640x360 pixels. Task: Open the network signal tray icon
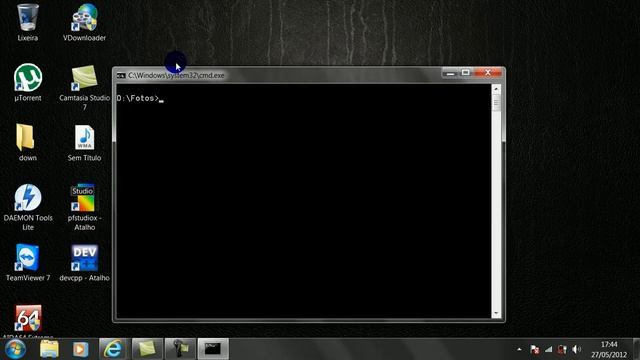coord(549,349)
